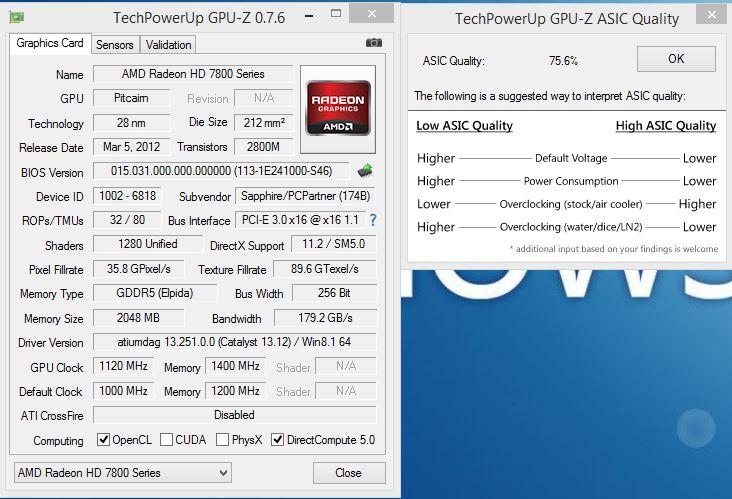
Task: Close the GPU-Z 0.7.6 window
Action: coord(372,14)
